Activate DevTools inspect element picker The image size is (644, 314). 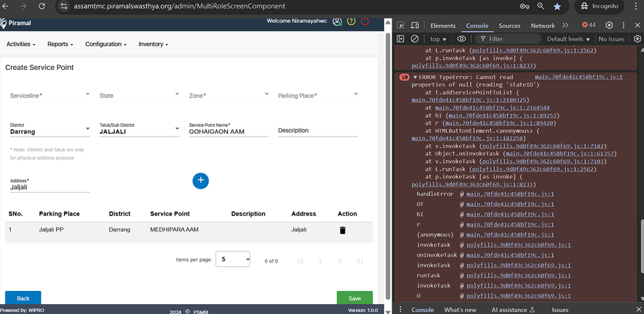pos(400,26)
